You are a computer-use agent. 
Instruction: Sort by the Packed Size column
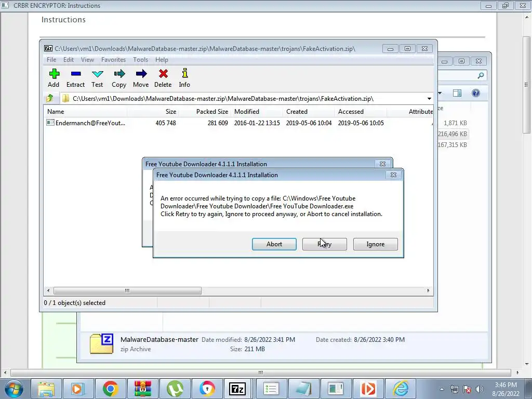click(x=205, y=112)
